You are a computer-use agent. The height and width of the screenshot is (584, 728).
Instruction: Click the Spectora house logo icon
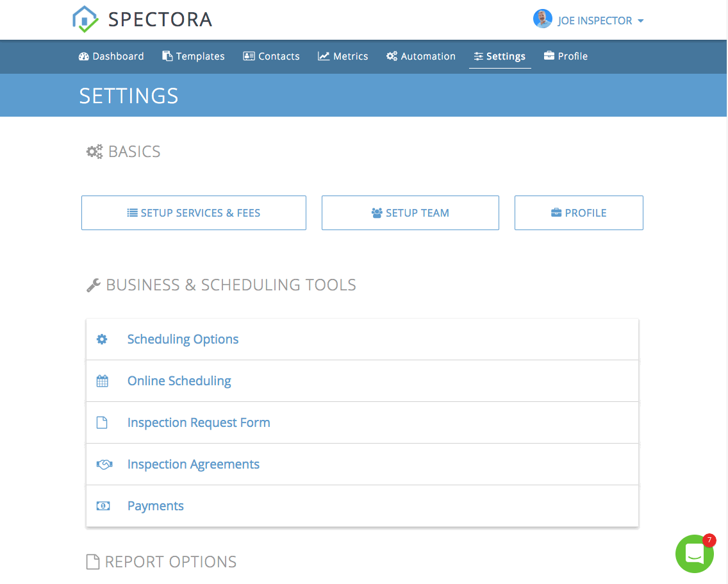(85, 19)
